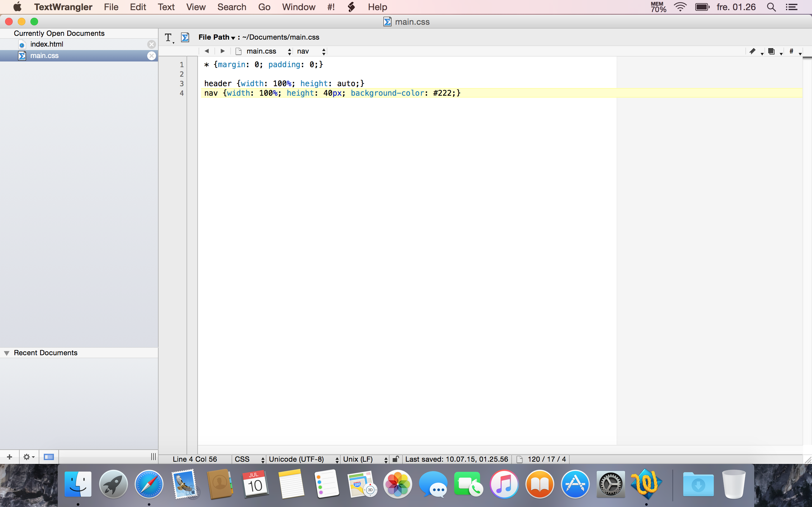Click the next document forward arrow

[222, 51]
